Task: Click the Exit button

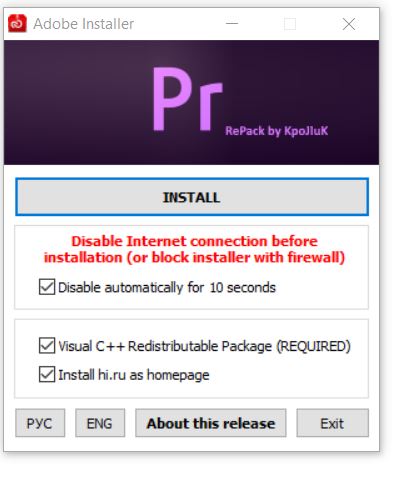Action: (333, 423)
